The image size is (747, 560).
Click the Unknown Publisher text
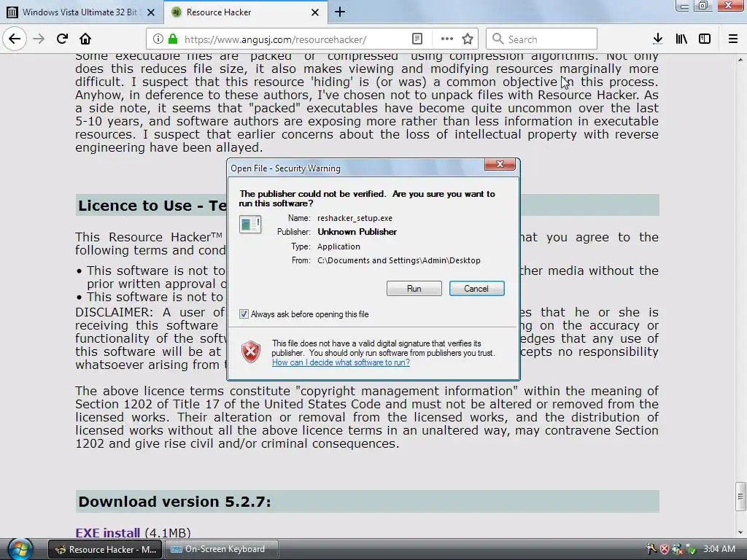[357, 232]
